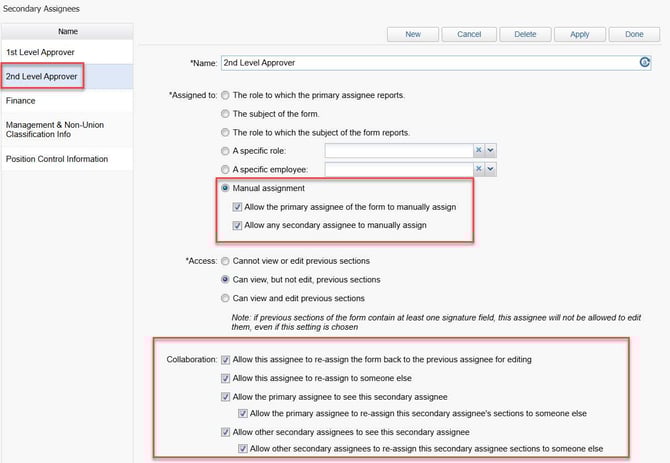Image resolution: width=670 pixels, height=463 pixels.
Task: Toggle 'Allow this assignee to re-assign to someone else'
Action: pos(226,377)
